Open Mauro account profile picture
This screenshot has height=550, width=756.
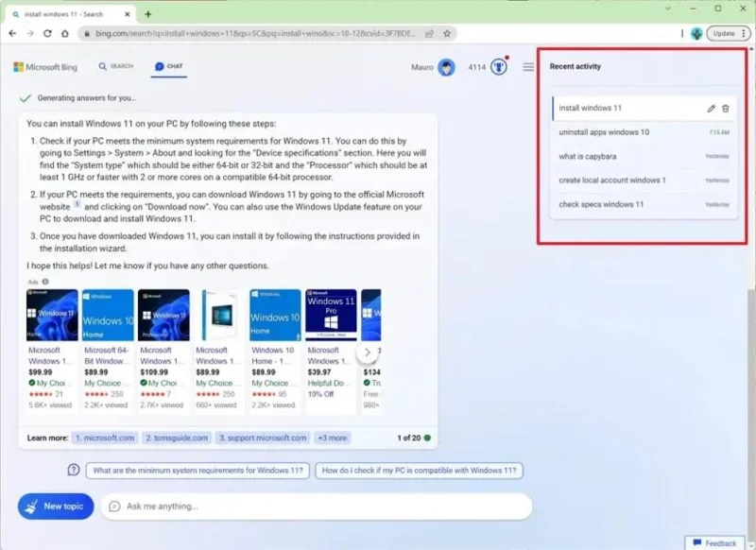(x=446, y=67)
